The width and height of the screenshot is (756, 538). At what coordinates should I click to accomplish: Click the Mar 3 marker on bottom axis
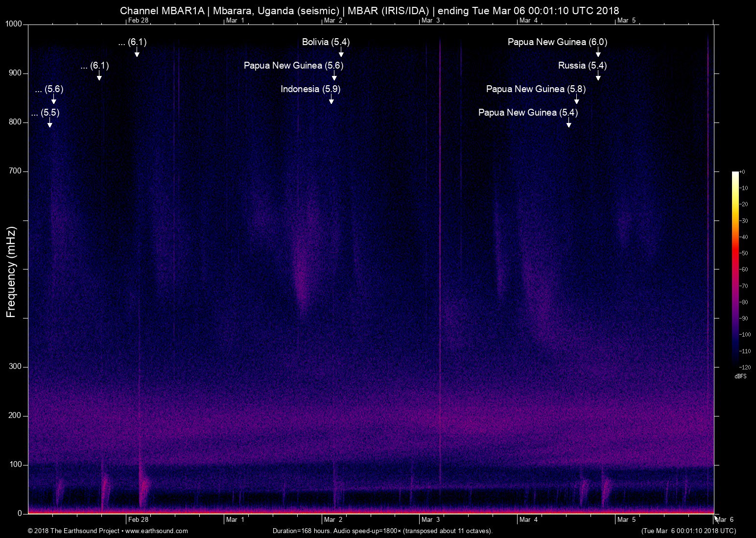point(430,519)
